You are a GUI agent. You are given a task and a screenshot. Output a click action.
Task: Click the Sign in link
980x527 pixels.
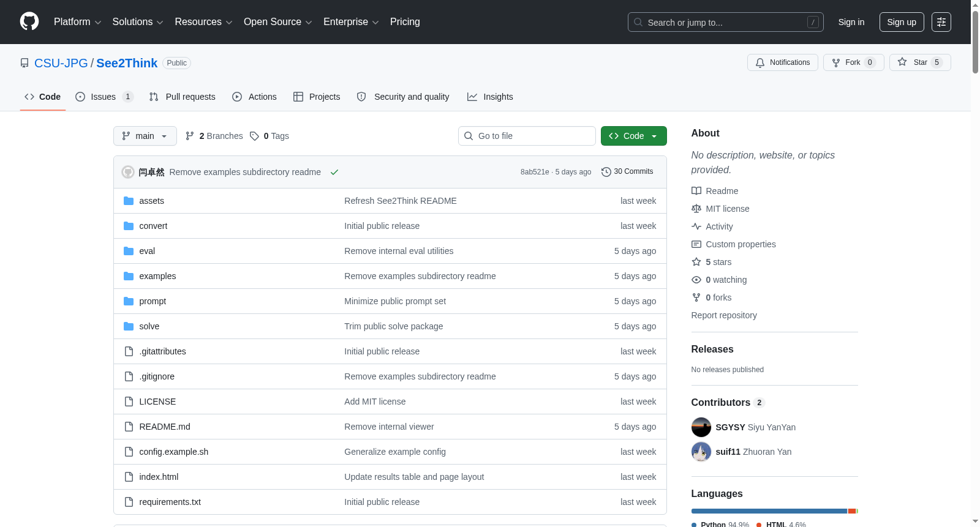(x=851, y=22)
